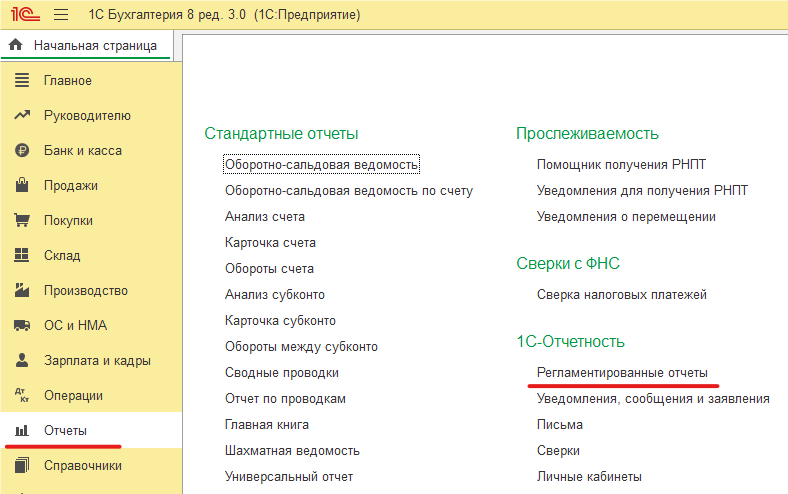Viewport: 788px width, 494px height.
Task: Open Анализ субконто report
Action: tap(275, 294)
